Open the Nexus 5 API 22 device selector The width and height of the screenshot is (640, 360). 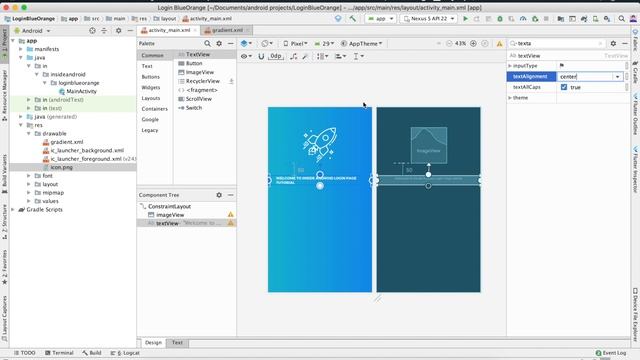[x=429, y=19]
